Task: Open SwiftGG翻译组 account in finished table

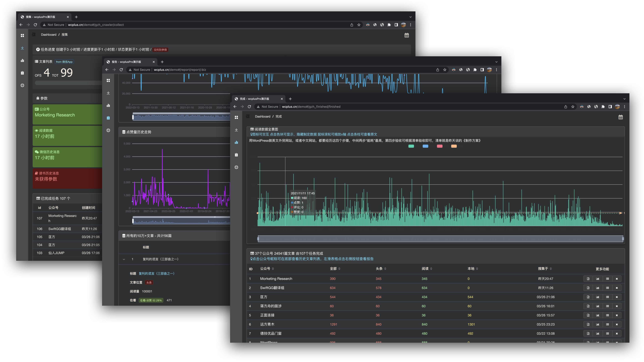Action: [272, 288]
